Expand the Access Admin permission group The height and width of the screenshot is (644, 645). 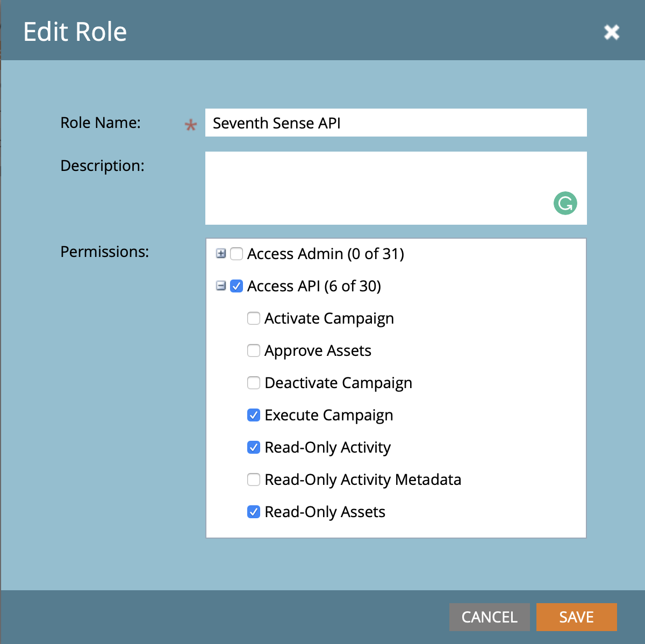pyautogui.click(x=221, y=253)
